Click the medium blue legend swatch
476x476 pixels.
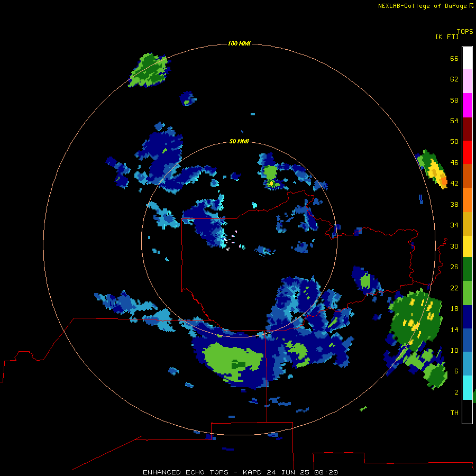pyautogui.click(x=467, y=340)
